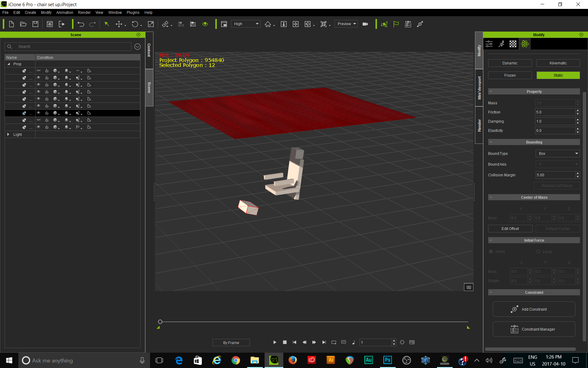
Task: Click the Home camera view icon
Action: 268,24
